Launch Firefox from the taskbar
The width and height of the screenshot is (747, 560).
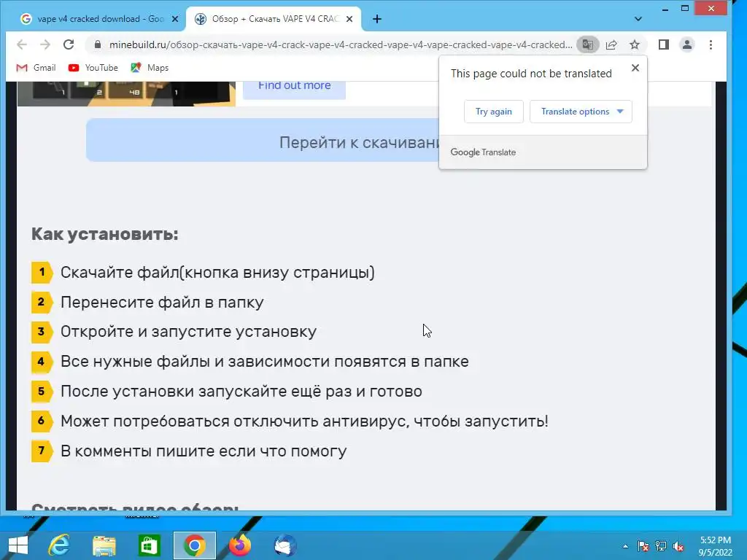pos(239,545)
